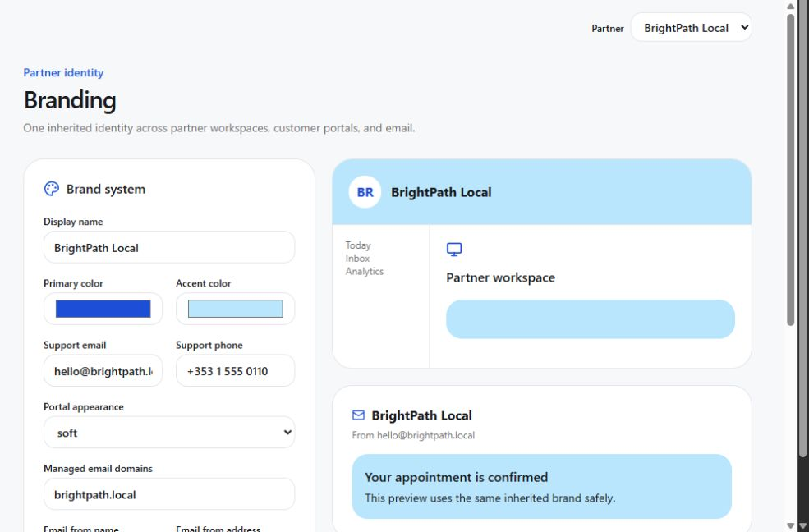Click the Support phone label
809x532 pixels.
point(209,346)
